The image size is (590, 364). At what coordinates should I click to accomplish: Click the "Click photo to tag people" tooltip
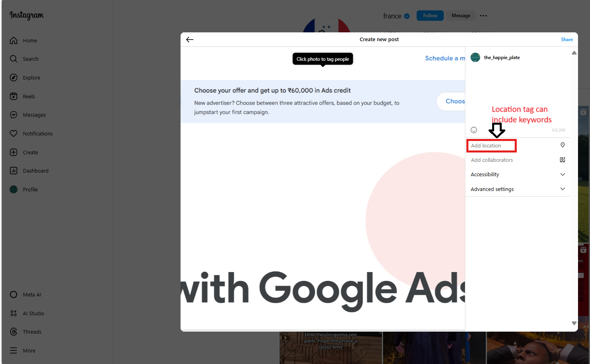tap(323, 59)
